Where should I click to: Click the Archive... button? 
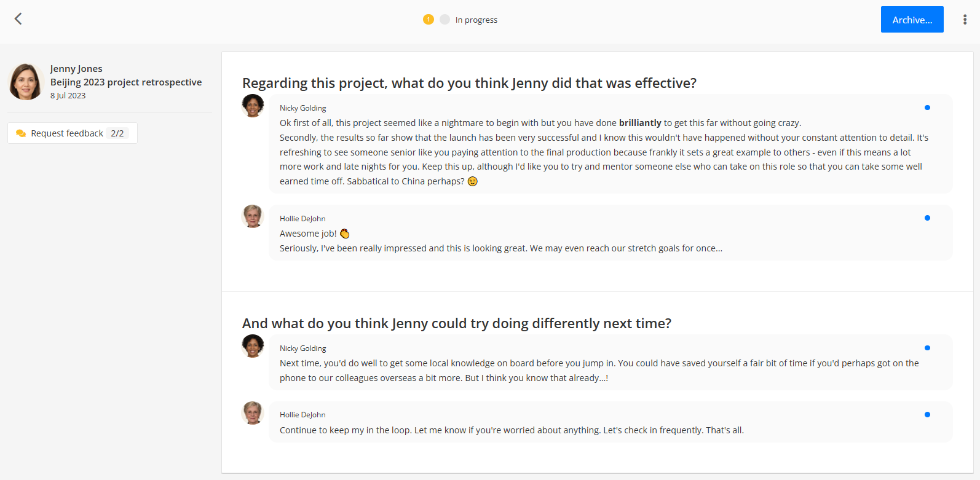[912, 20]
